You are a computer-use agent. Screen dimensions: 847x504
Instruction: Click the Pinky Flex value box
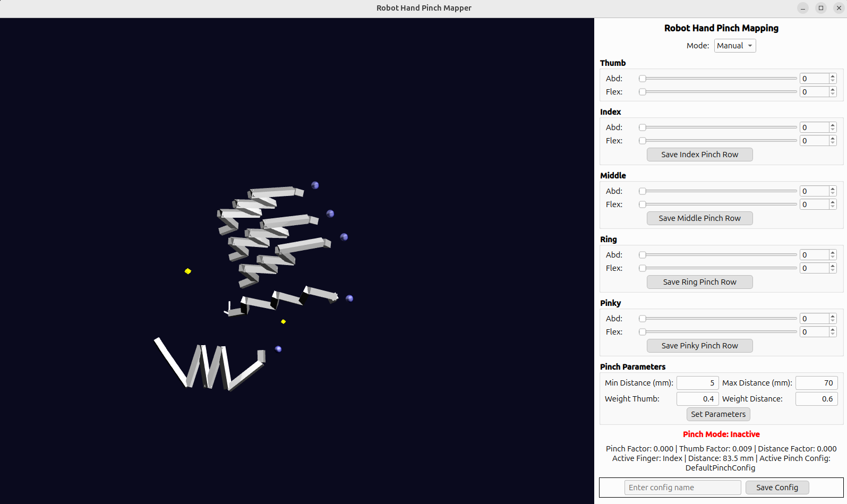815,332
